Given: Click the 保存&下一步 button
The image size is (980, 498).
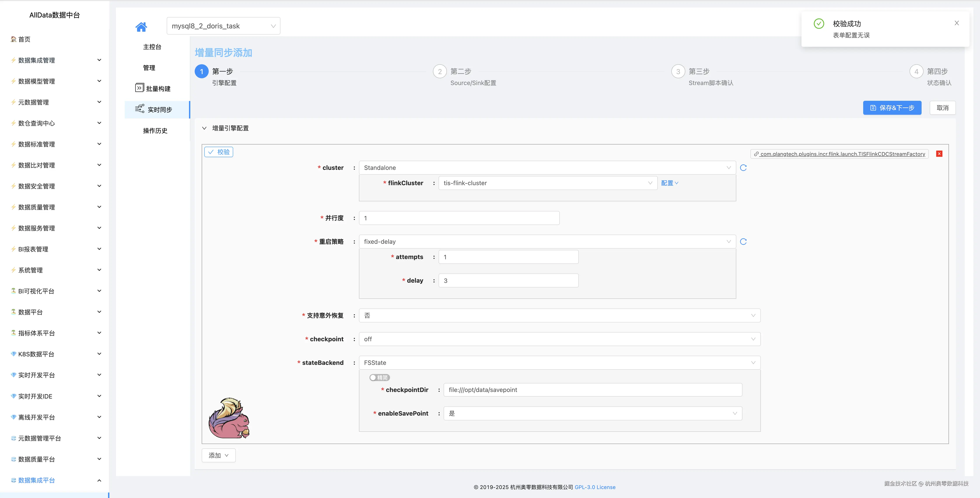Looking at the screenshot, I should click(892, 108).
